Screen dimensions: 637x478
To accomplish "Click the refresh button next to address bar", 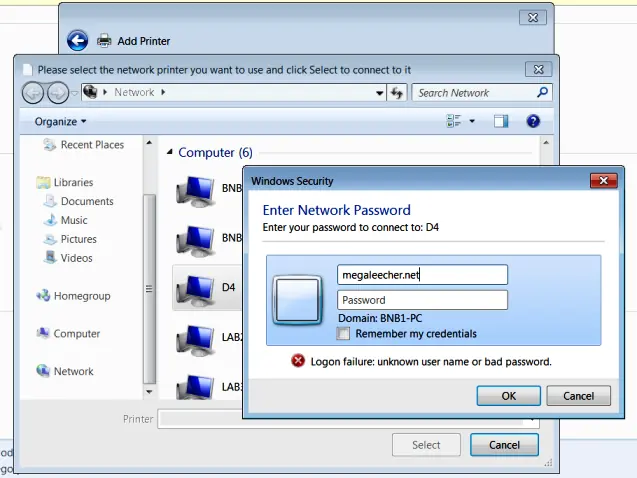I will point(396,93).
